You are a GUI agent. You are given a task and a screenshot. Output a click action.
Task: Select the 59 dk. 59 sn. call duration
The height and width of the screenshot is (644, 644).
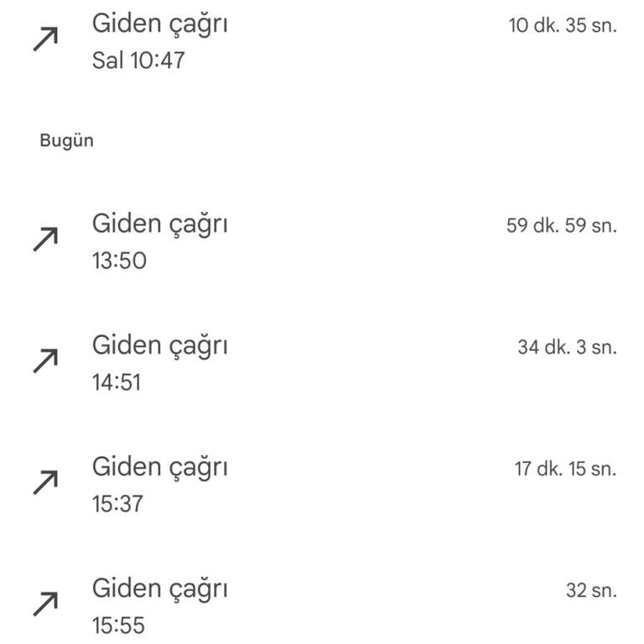561,226
